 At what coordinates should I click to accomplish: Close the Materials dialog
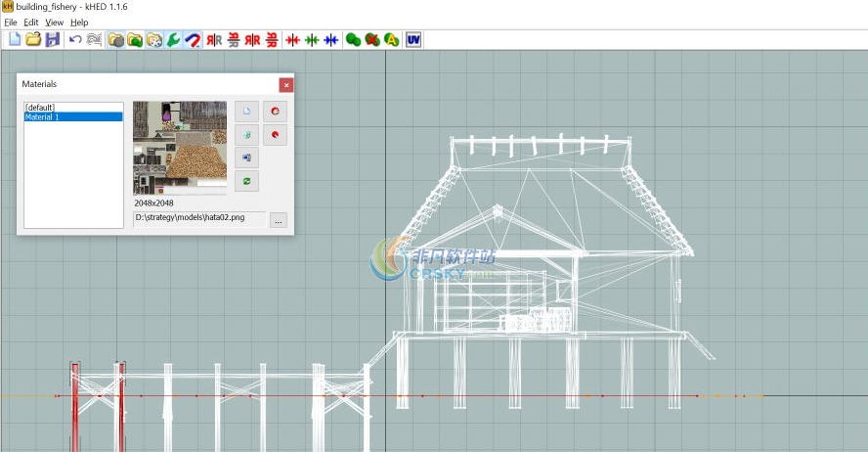point(285,85)
